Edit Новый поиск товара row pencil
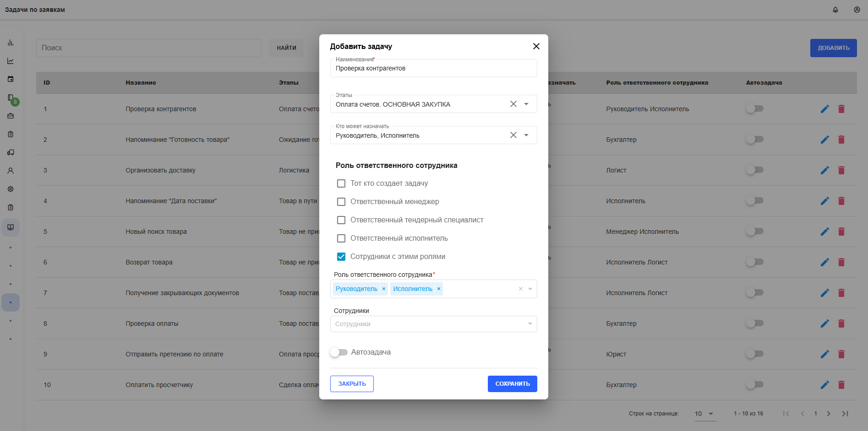Image resolution: width=868 pixels, height=431 pixels. (825, 232)
